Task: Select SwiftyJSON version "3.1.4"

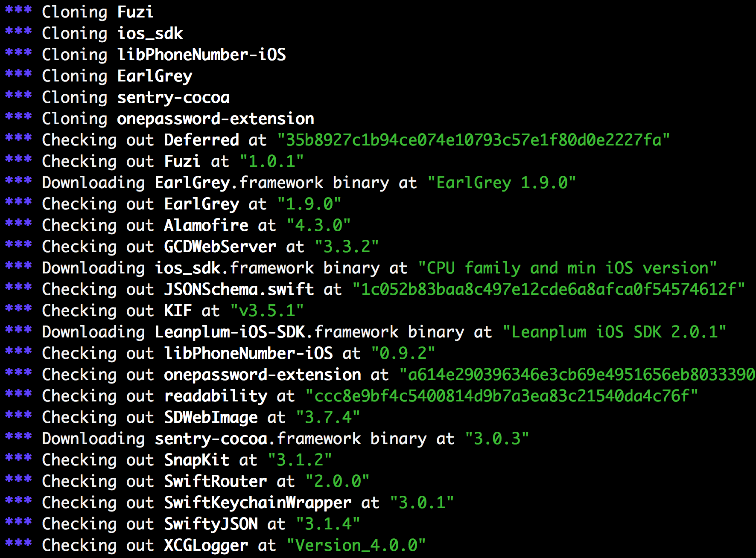Action: coord(328,524)
